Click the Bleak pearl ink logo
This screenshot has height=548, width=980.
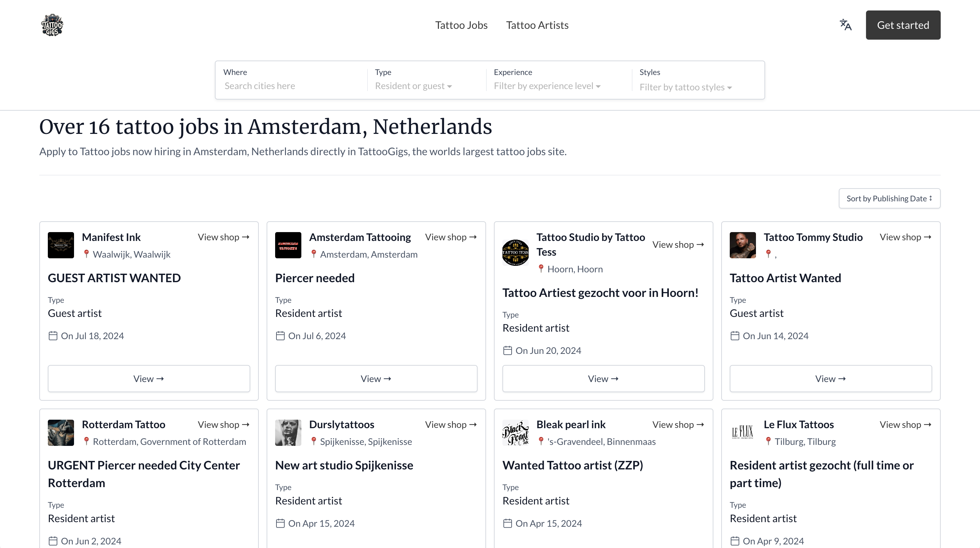[516, 433]
